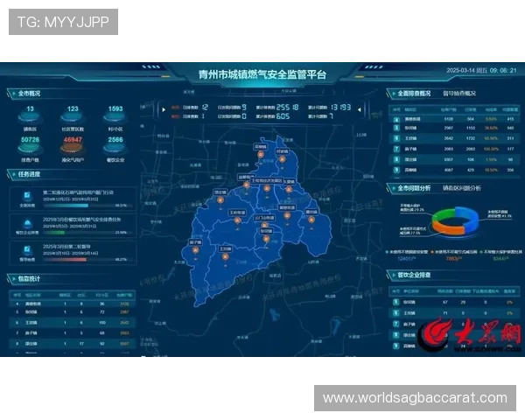The width and height of the screenshot is (525, 420).
Task: Click value 4087 in top-right 高柳镇 row
Action: pyautogui.click(x=449, y=170)
